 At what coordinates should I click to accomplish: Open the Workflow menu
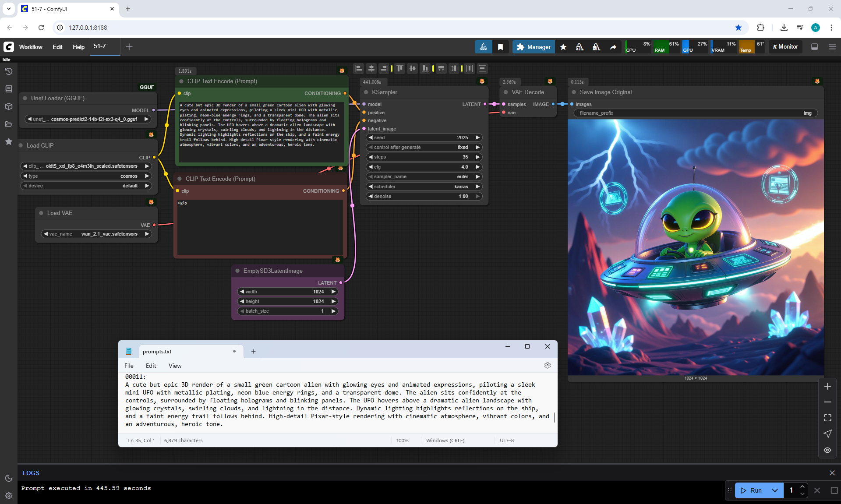[31, 47]
